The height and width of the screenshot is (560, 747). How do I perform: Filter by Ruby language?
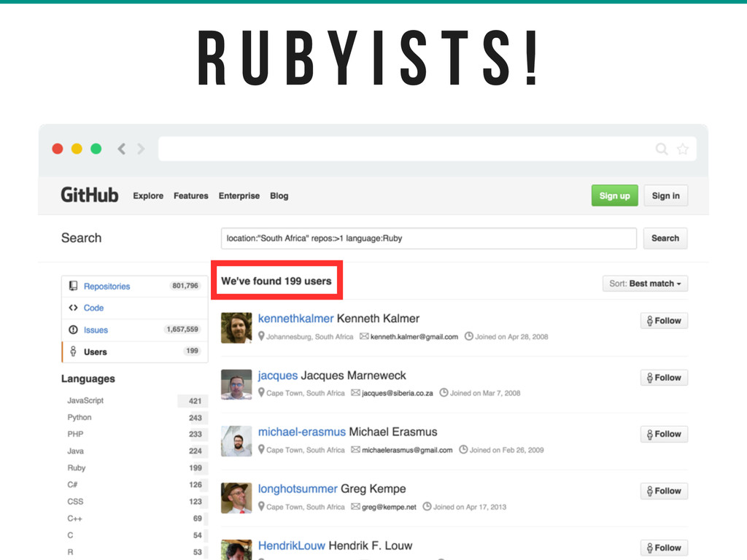pos(135,468)
